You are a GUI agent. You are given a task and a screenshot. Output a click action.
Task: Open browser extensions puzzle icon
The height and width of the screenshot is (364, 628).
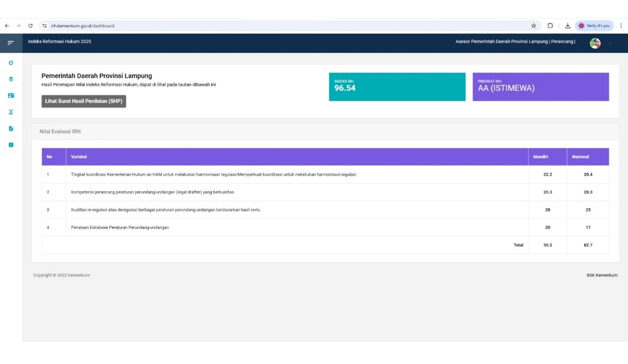[x=550, y=26]
